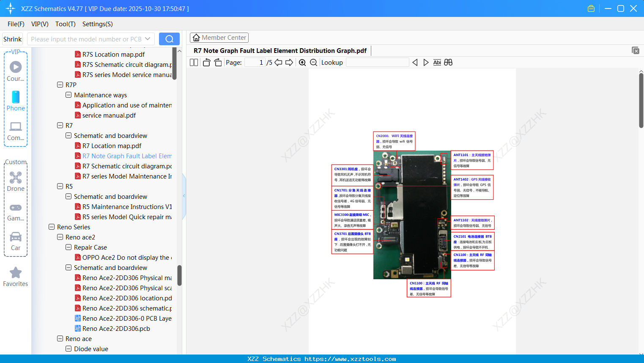Collapse the Reno ace2 node
This screenshot has width=644, height=363.
(x=60, y=237)
